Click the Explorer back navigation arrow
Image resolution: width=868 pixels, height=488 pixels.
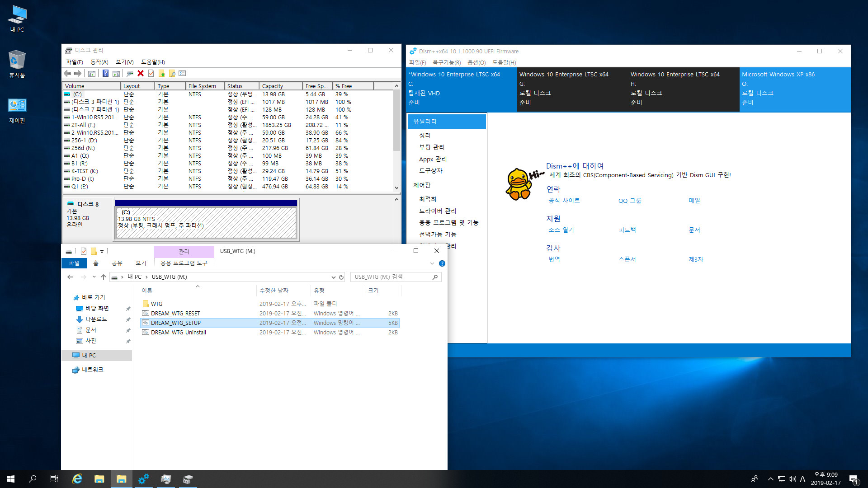coord(70,277)
